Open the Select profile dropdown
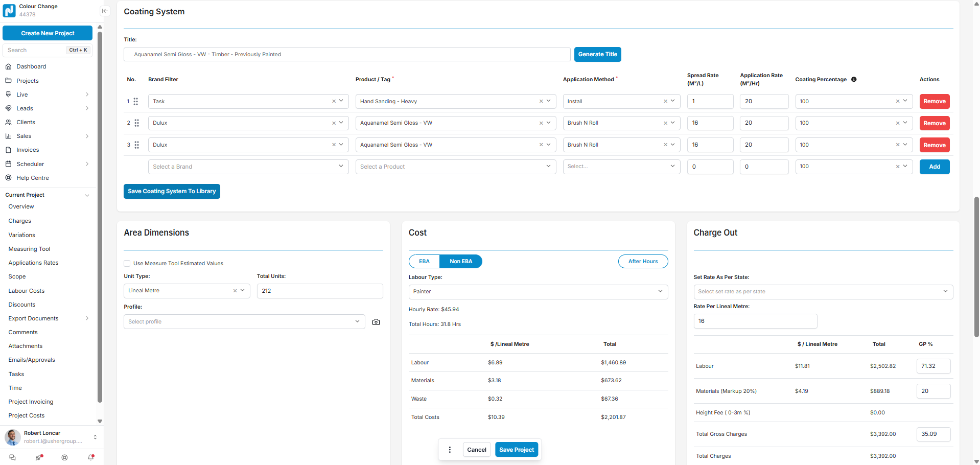 point(244,322)
